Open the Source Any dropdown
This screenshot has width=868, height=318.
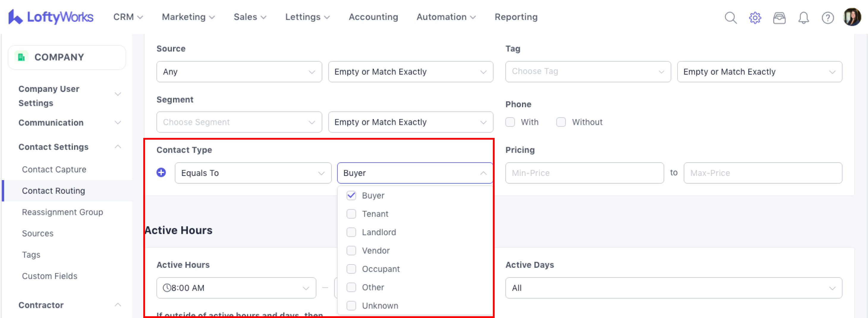coord(239,72)
